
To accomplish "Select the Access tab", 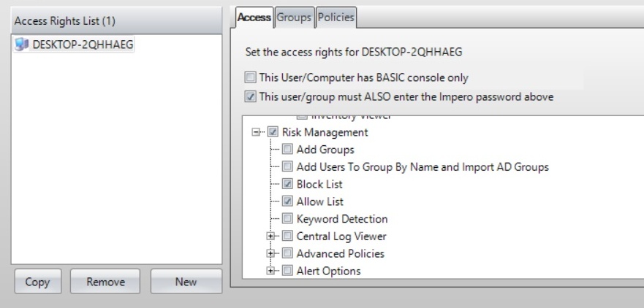I will [x=254, y=17].
